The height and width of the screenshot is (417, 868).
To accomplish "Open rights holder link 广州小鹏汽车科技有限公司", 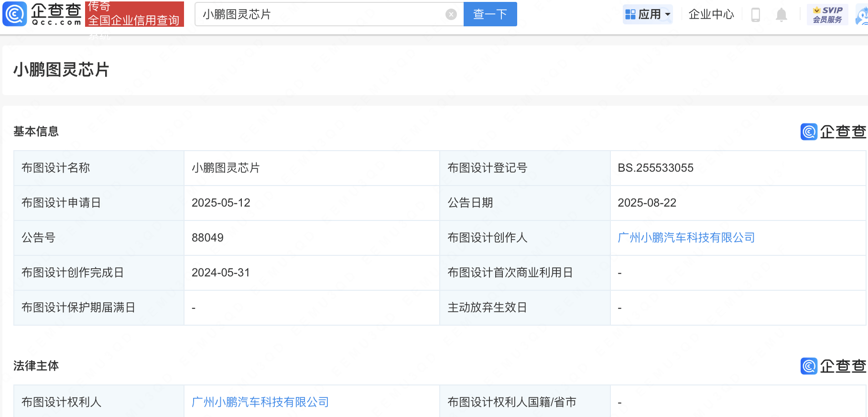I will tap(260, 402).
